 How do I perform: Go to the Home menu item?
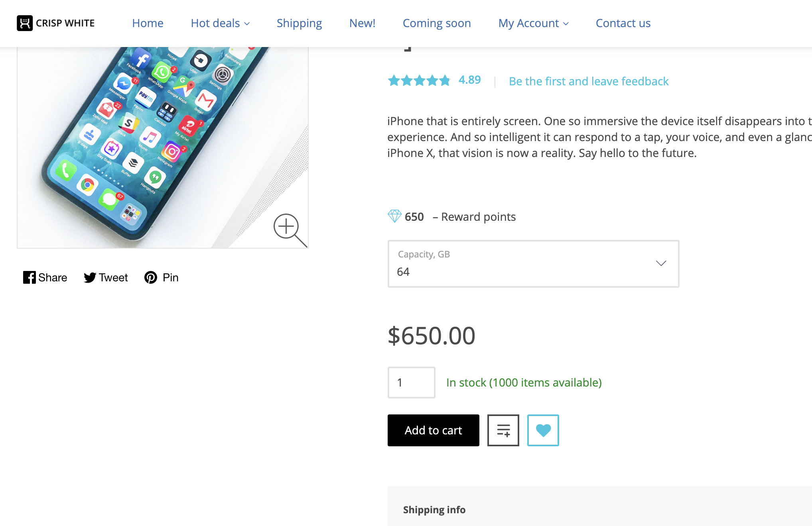click(148, 23)
